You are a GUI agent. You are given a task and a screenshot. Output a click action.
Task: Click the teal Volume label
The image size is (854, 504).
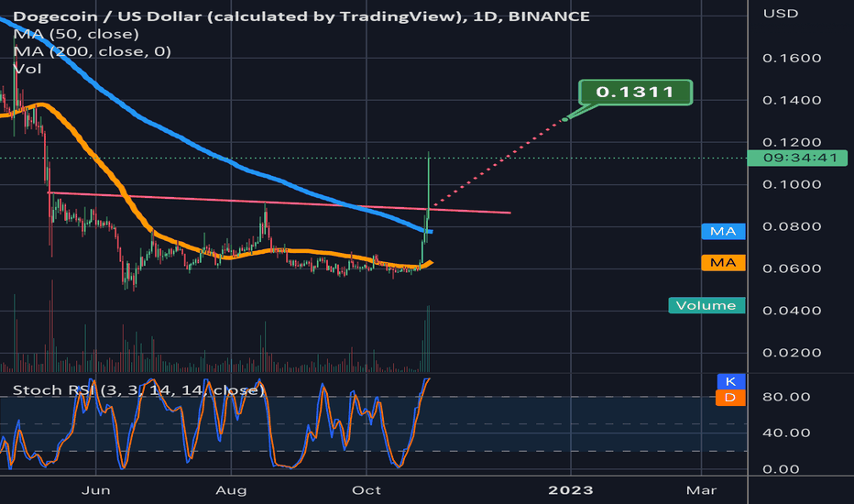pyautogui.click(x=706, y=305)
